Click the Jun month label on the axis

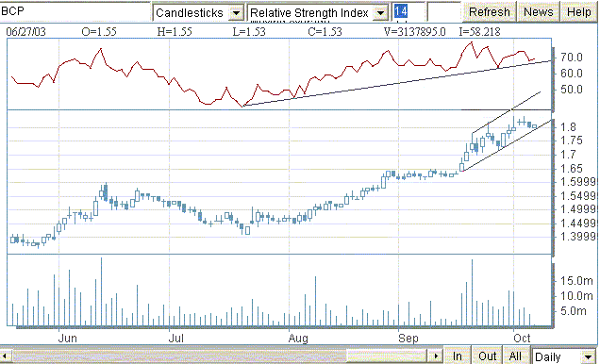point(67,338)
